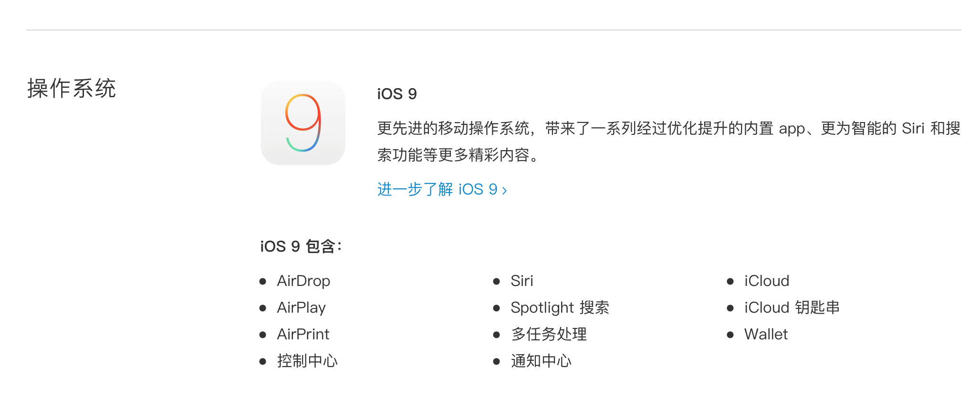
Task: Click the bullet next to Wallet
Action: 730,335
